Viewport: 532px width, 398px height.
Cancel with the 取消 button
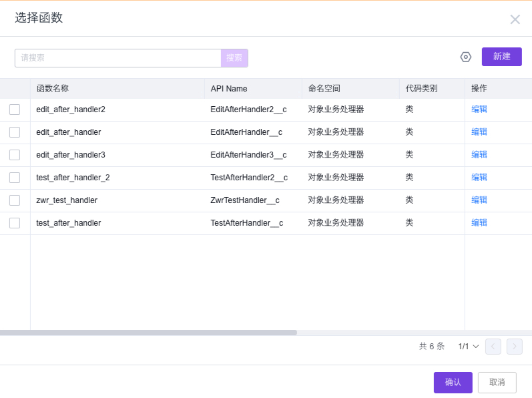[497, 383]
